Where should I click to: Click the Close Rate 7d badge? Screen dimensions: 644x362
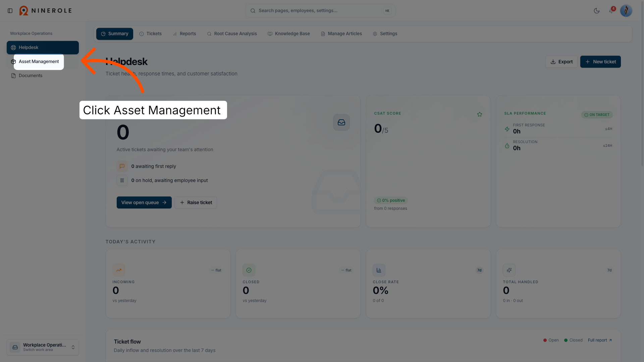479,270
